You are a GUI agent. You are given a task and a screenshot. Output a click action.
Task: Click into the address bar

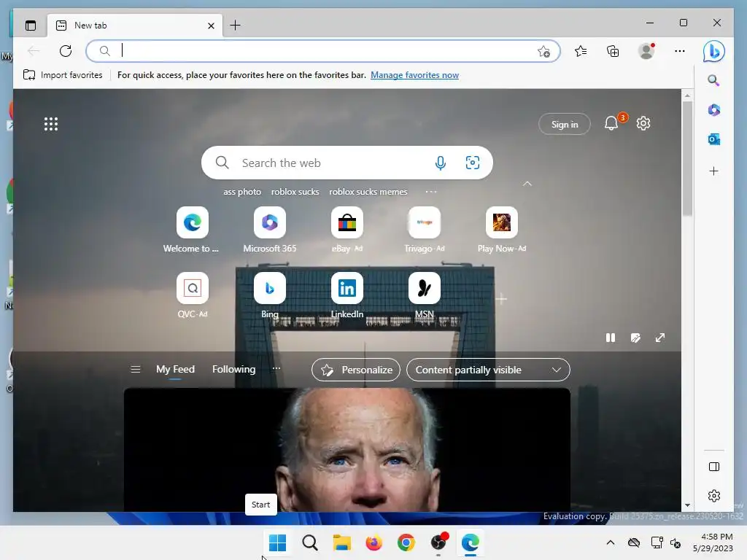tap(323, 50)
